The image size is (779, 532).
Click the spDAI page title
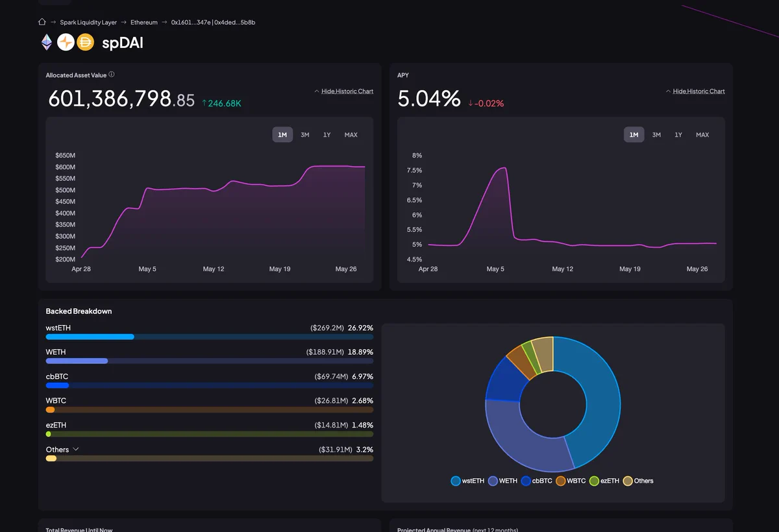123,43
